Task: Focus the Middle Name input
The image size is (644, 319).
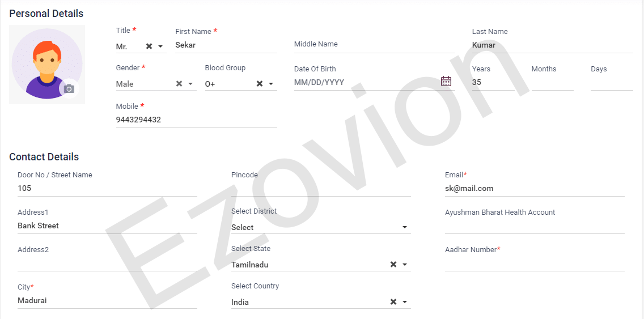Action: [374, 45]
